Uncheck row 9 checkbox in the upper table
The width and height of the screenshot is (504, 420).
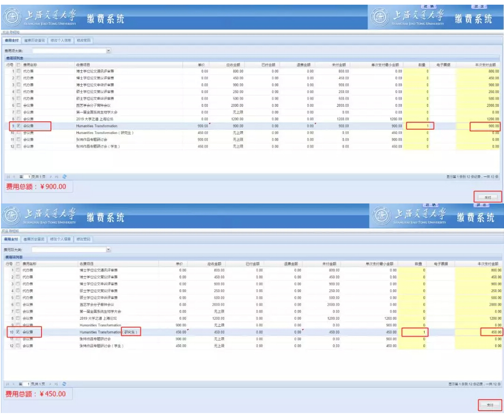pos(18,126)
